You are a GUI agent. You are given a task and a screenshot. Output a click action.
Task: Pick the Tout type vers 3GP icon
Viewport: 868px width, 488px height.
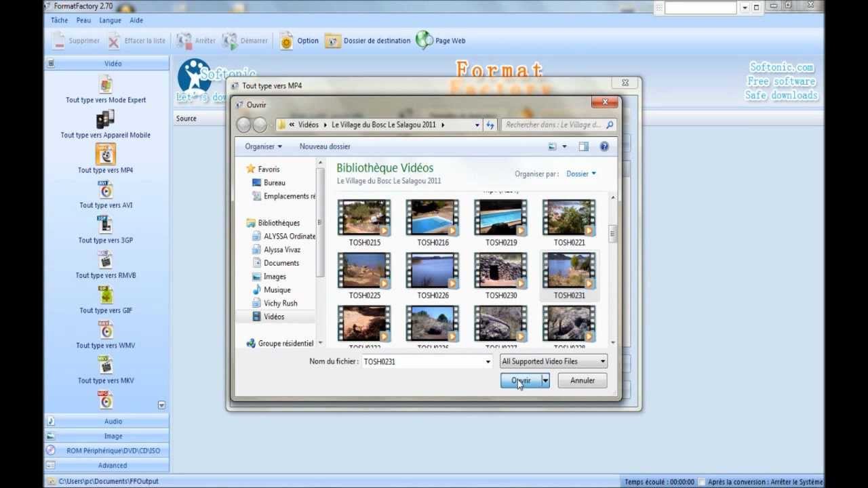click(105, 225)
